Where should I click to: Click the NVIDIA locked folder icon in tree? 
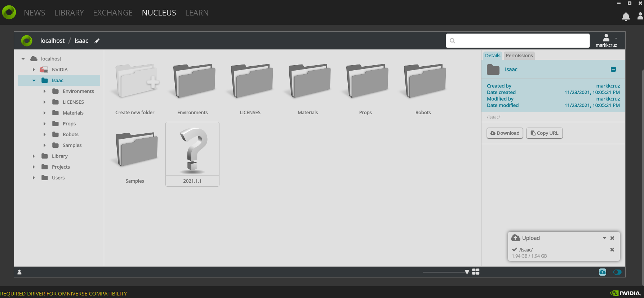coord(44,70)
